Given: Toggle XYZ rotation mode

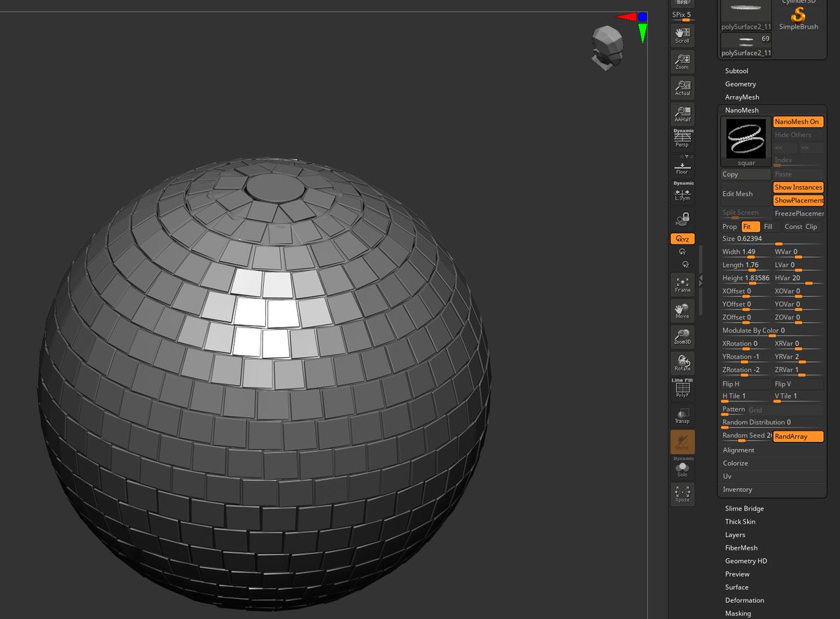Looking at the screenshot, I should click(682, 239).
